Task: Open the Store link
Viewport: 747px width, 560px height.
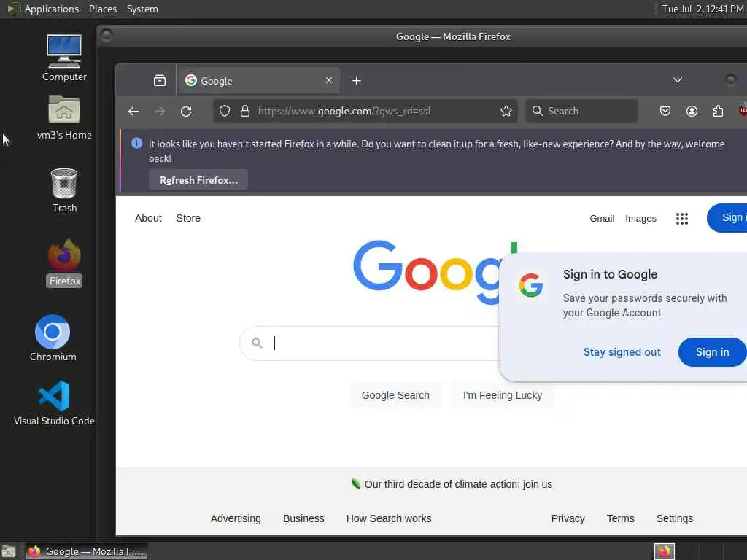Action: click(x=188, y=218)
